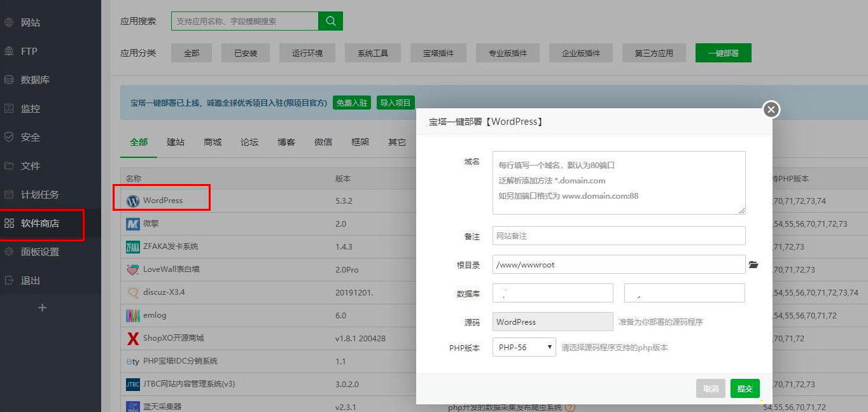The height and width of the screenshot is (412, 868).
Task: Open folder browser beside 根目录 field
Action: point(753,264)
